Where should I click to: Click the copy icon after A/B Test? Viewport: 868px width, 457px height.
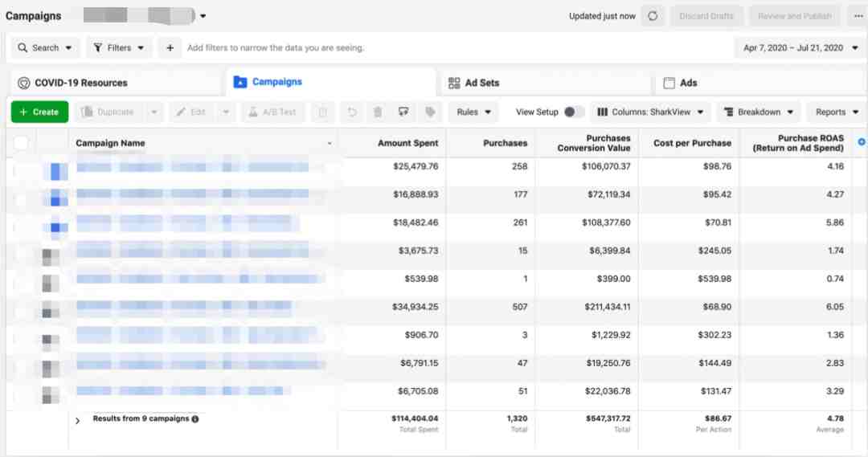323,112
